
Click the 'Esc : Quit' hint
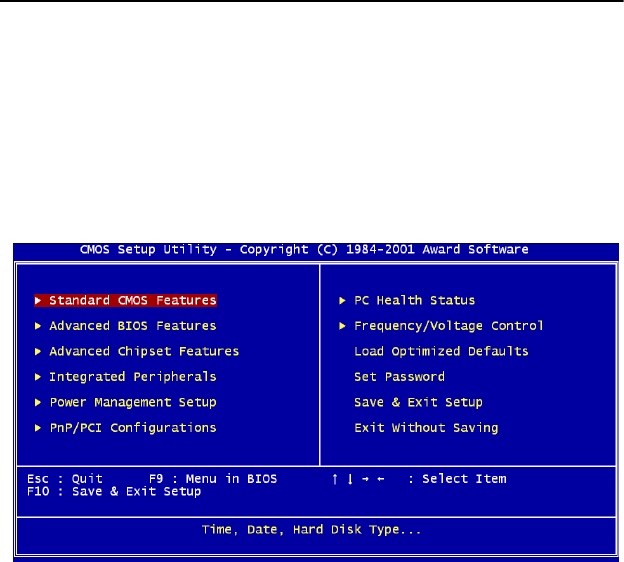tap(65, 479)
